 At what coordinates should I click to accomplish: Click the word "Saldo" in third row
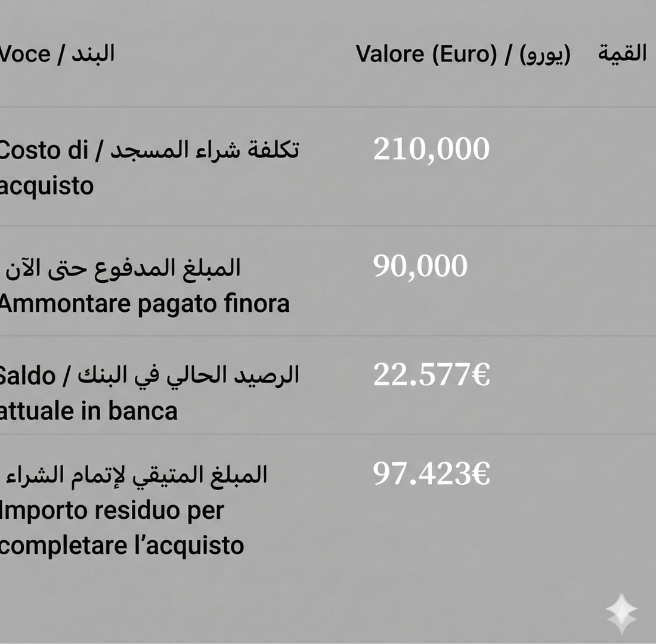[27, 376]
